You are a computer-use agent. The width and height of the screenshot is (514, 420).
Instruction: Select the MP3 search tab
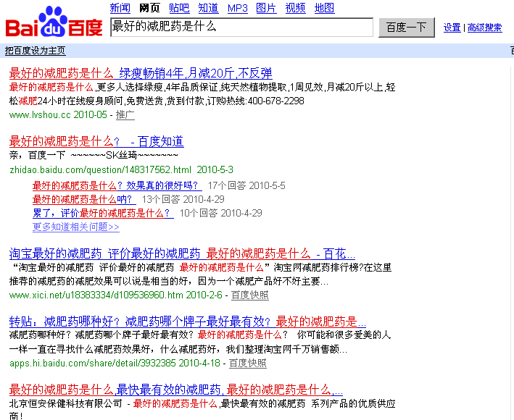point(237,9)
